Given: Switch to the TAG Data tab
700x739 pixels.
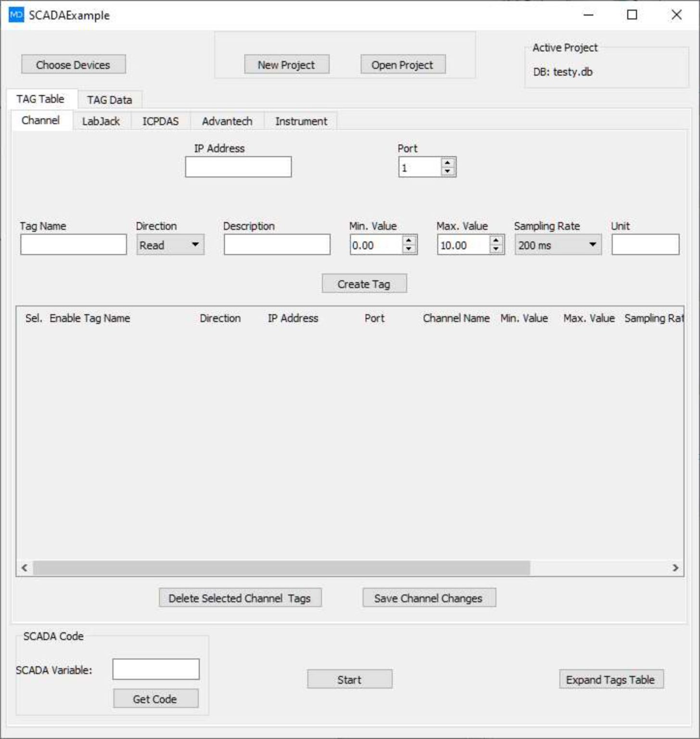Looking at the screenshot, I should pyautogui.click(x=109, y=100).
